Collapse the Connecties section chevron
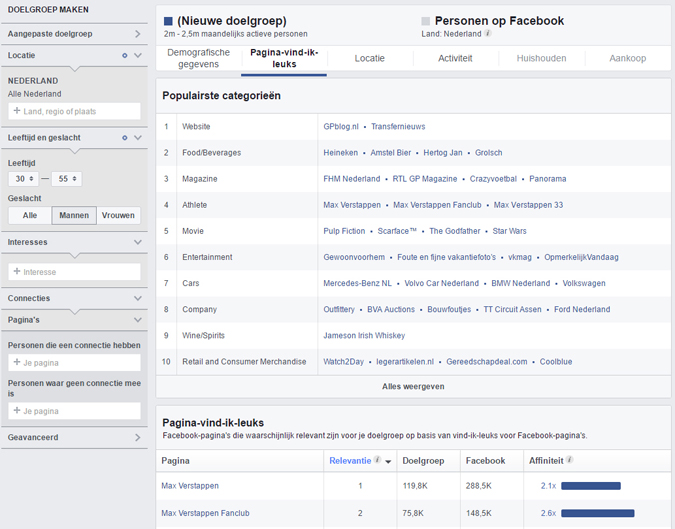675x529 pixels. [138, 298]
